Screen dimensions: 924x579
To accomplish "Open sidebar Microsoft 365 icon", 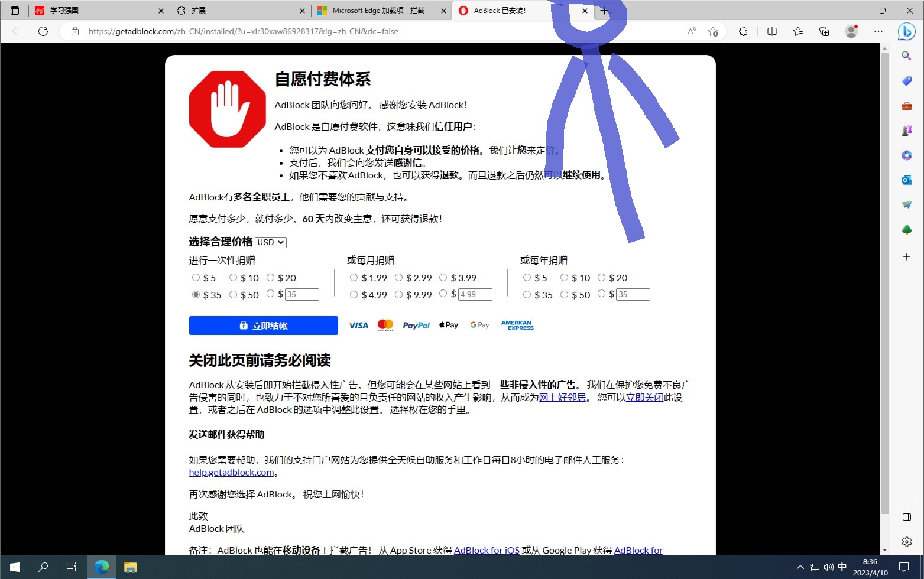I will coord(906,155).
